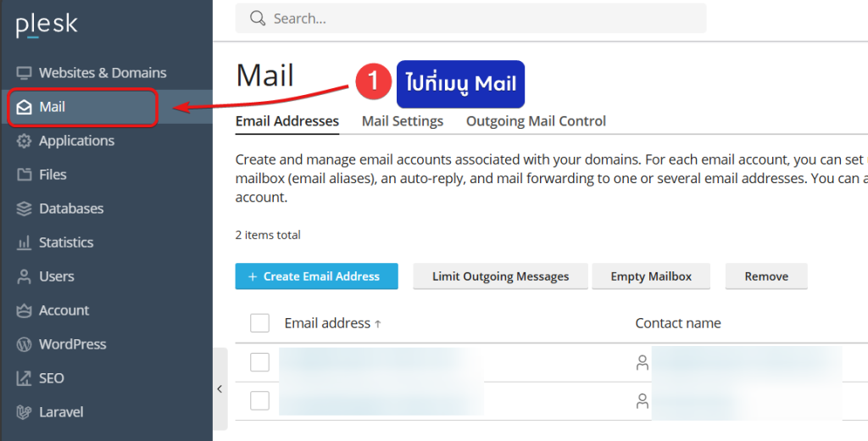Screen dimensions: 868x441
Task: Open the Outgoing Mail Control tab
Action: pyautogui.click(x=536, y=121)
